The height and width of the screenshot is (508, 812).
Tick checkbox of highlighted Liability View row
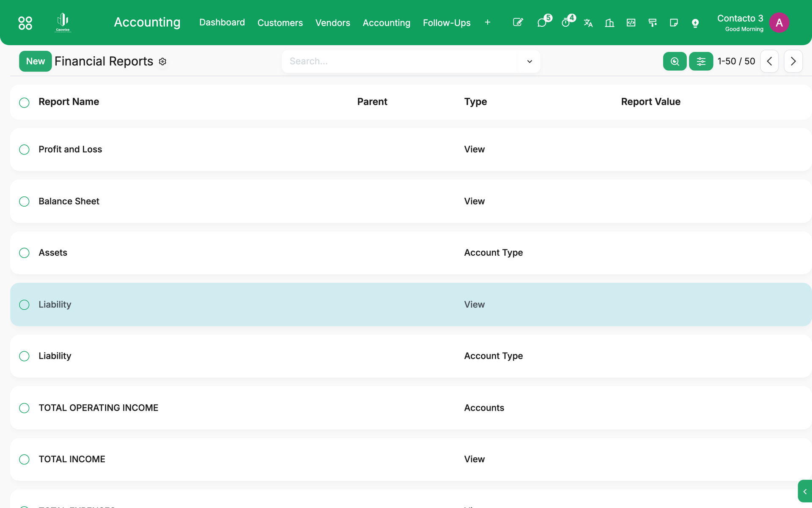(25, 305)
